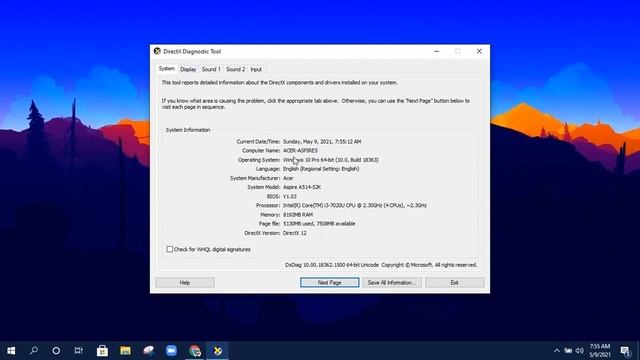Click the DxDiag version copyright line
Viewport: 640px width, 360px height.
(381, 265)
